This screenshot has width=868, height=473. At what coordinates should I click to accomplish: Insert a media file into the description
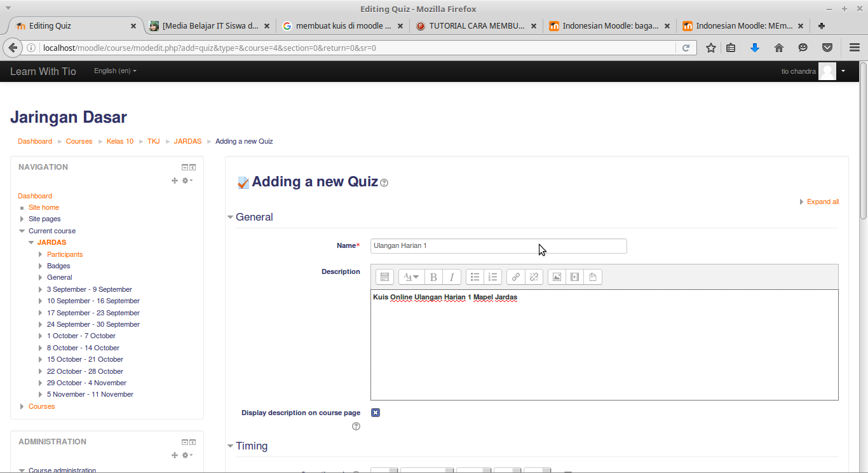[574, 277]
